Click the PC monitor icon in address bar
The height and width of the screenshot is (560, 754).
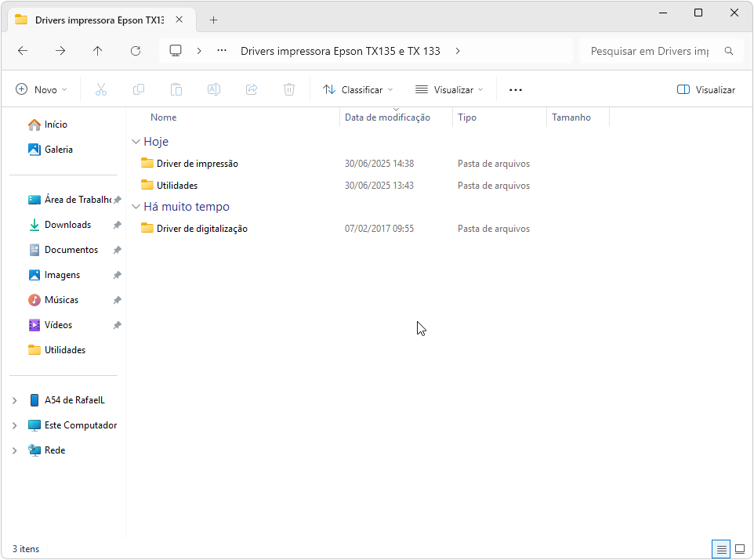pos(176,51)
